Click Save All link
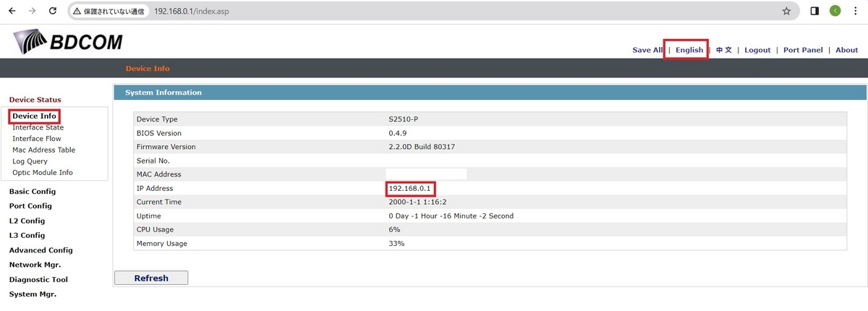This screenshot has height=311, width=868. 647,50
